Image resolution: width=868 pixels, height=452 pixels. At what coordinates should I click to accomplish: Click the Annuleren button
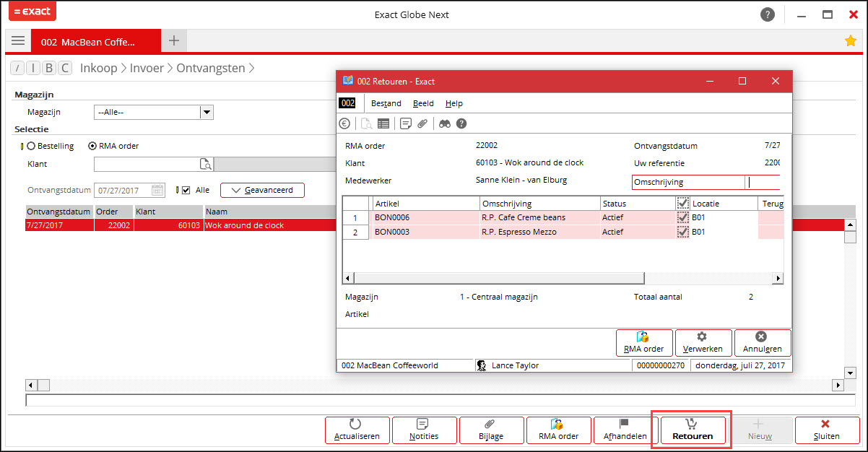click(762, 342)
